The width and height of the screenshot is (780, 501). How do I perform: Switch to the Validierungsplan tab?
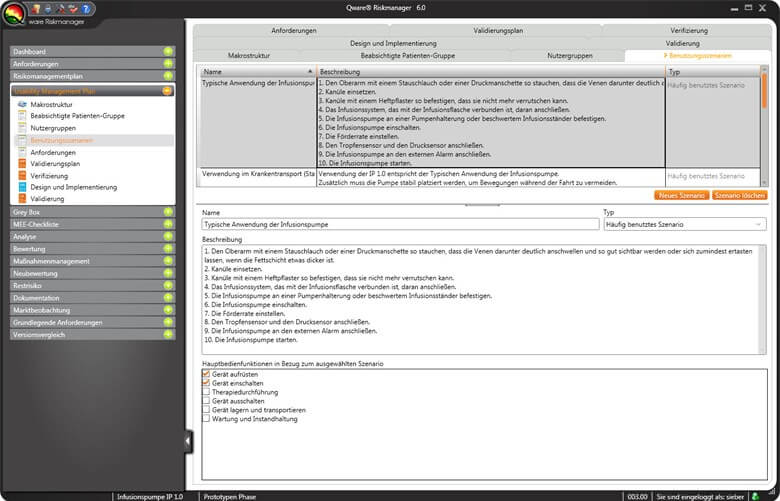[x=497, y=30]
